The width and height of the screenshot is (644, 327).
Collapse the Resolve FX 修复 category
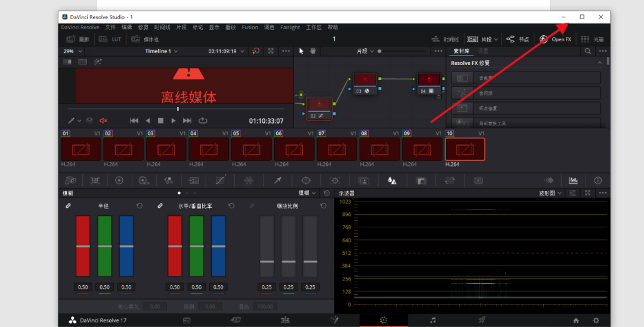(600, 63)
